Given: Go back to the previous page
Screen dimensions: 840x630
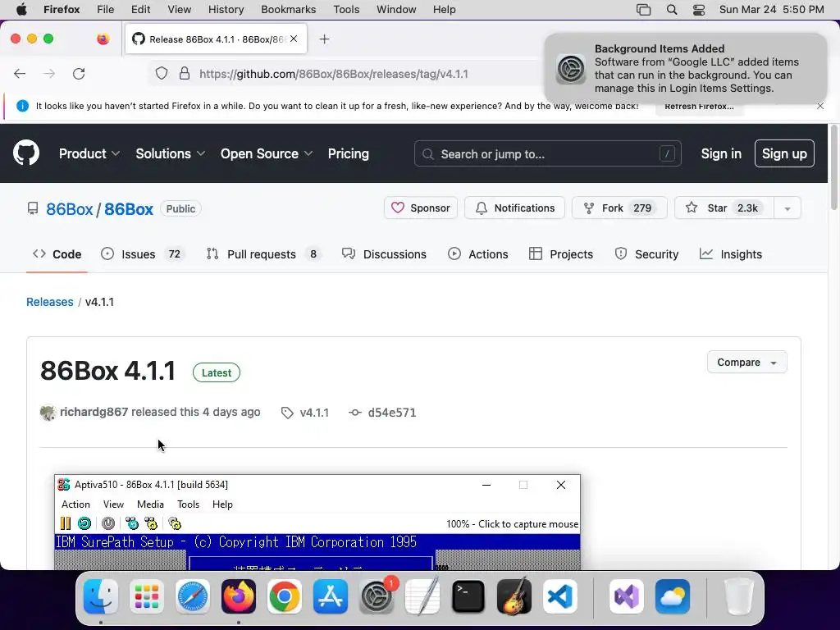Looking at the screenshot, I should (x=20, y=73).
